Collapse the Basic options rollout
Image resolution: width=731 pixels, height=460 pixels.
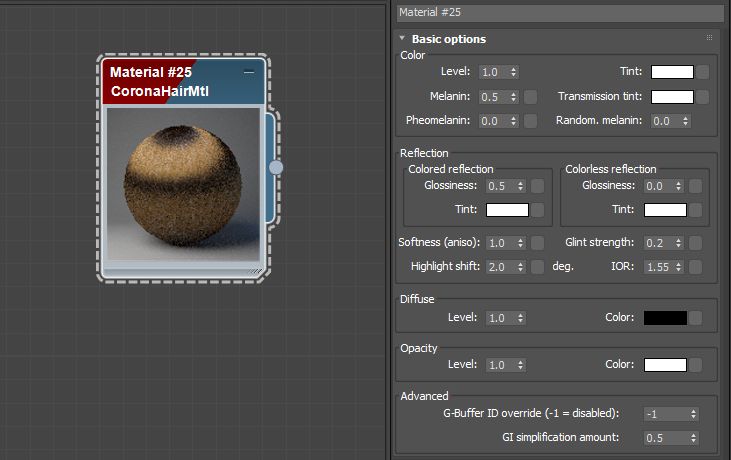402,38
